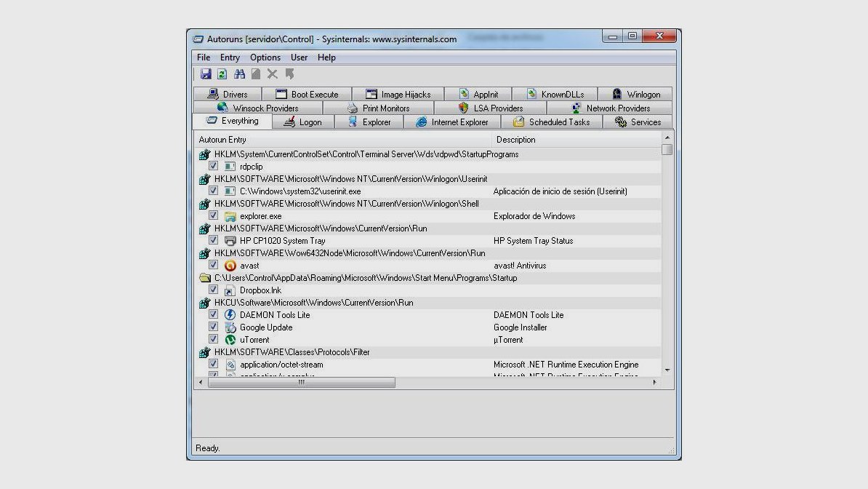Sort by the Description column header
The width and height of the screenshot is (868, 489).
[576, 140]
